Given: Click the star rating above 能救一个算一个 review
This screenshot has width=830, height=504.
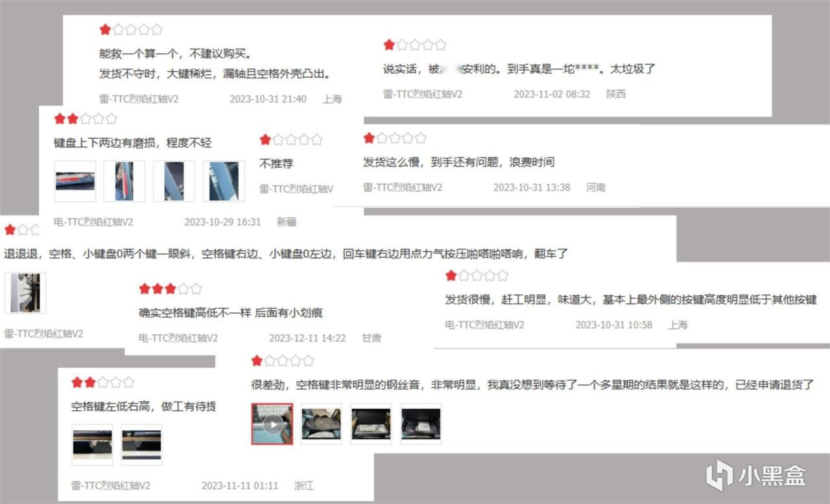Looking at the screenshot, I should (131, 29).
